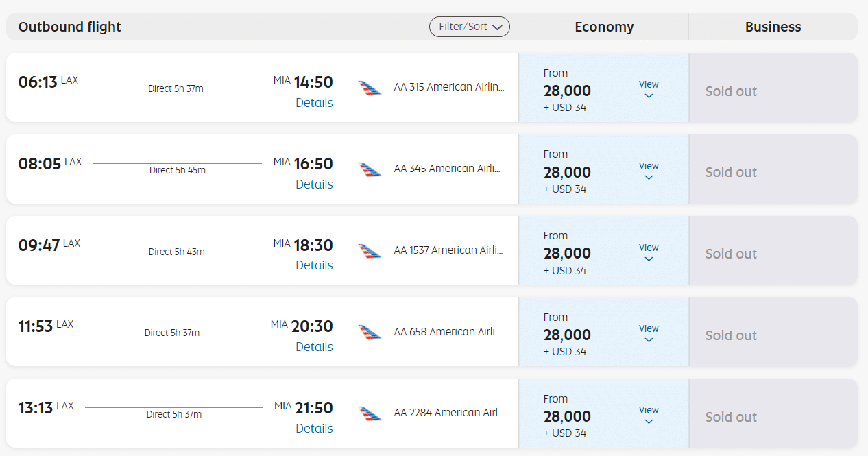Open the Filter/Sort dropdown

tap(470, 27)
